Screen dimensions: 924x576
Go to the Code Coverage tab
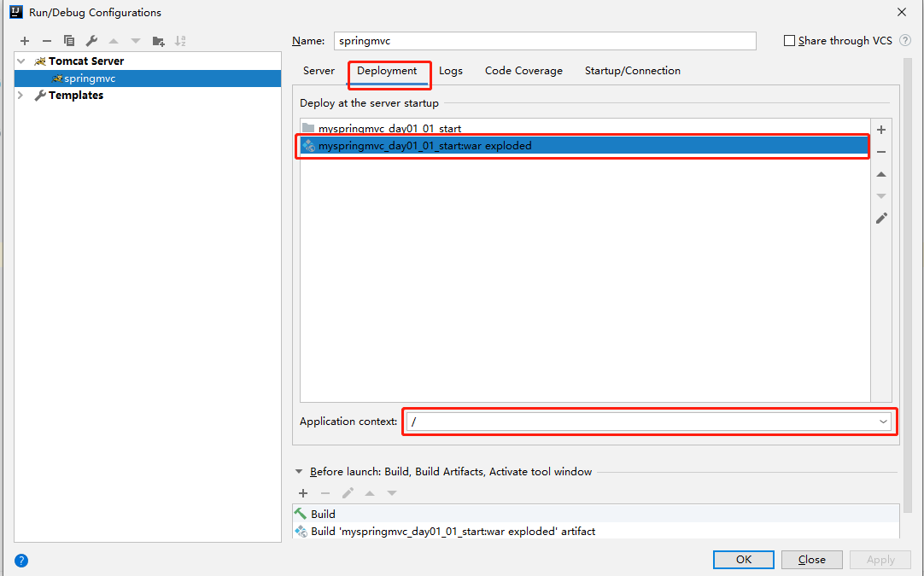(x=523, y=71)
